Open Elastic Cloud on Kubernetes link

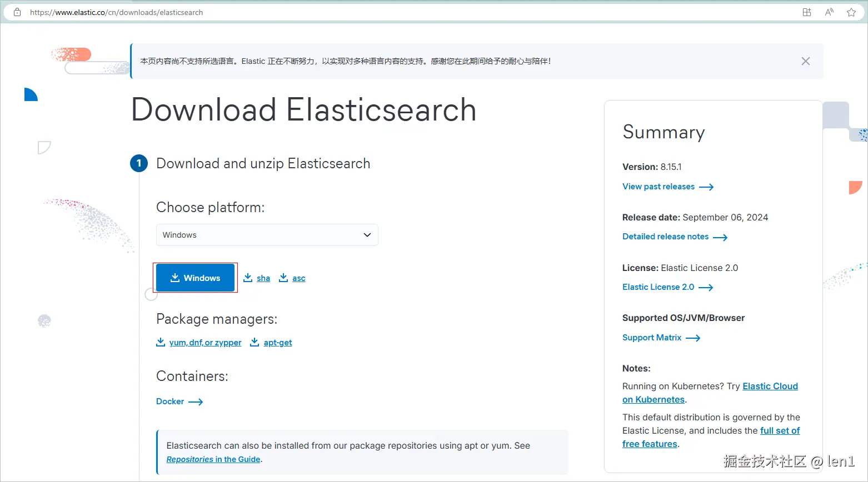[x=770, y=386]
